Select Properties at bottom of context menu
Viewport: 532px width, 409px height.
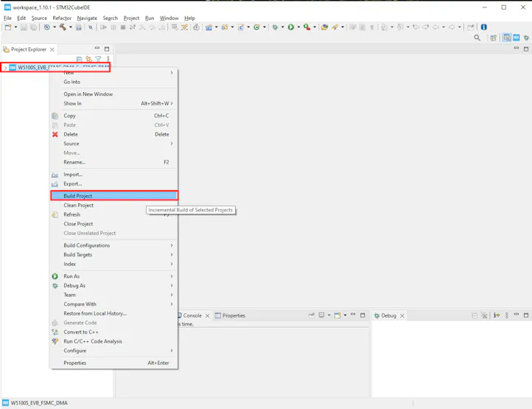(x=114, y=363)
